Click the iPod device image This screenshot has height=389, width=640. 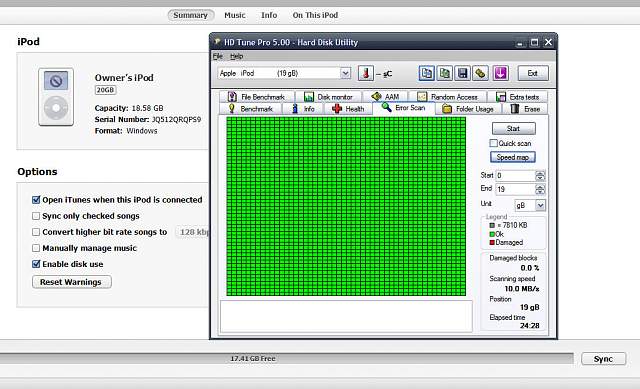(56, 97)
